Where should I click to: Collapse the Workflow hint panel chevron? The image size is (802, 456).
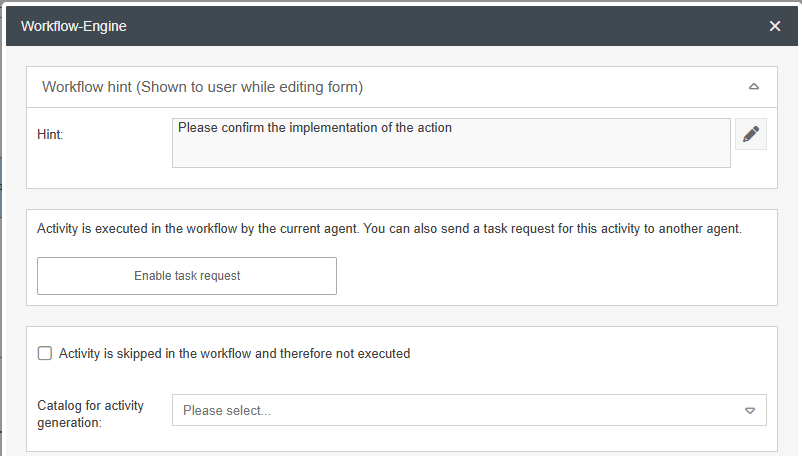754,87
